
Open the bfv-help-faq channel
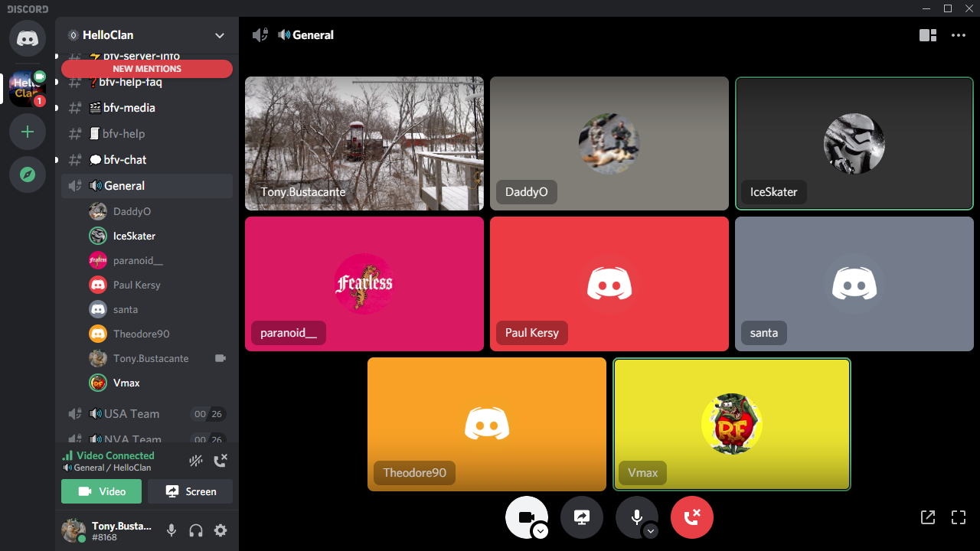[147, 83]
